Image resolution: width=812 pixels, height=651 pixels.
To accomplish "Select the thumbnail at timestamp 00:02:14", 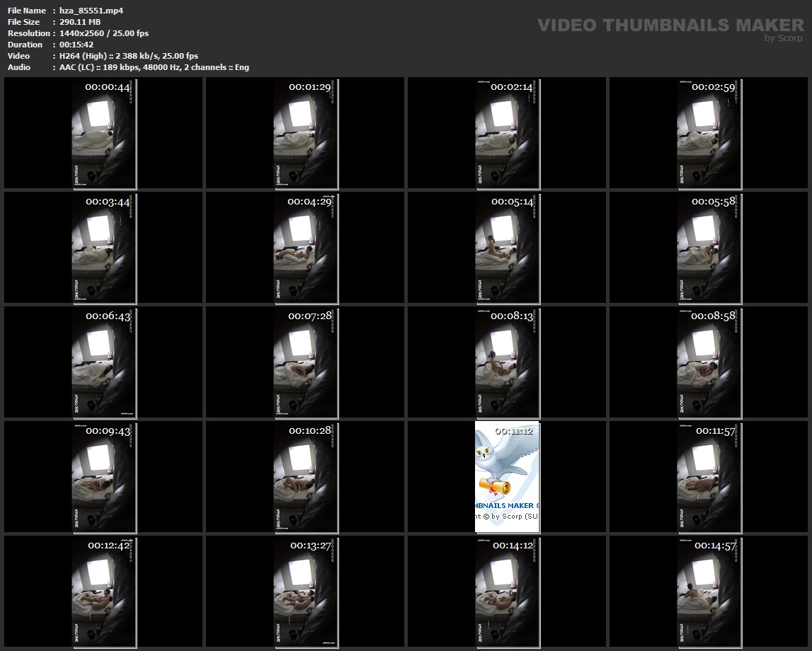I will (507, 133).
